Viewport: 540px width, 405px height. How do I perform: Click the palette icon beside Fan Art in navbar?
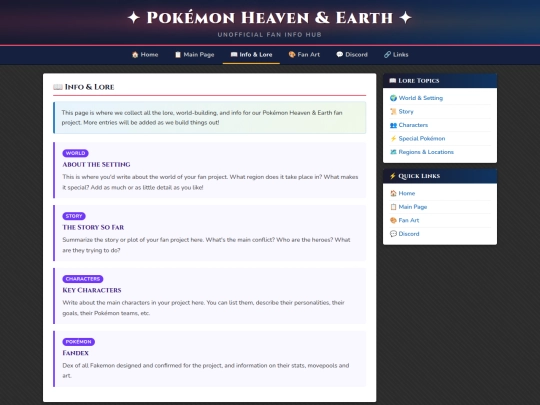point(292,54)
